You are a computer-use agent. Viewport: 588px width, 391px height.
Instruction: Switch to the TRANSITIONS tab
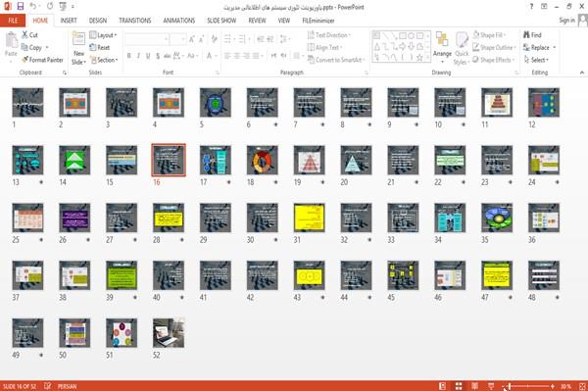click(x=135, y=21)
